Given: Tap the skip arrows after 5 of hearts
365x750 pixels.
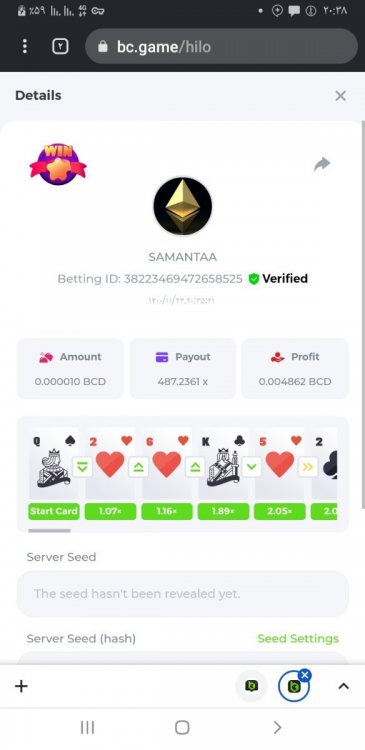Looking at the screenshot, I should click(x=308, y=467).
